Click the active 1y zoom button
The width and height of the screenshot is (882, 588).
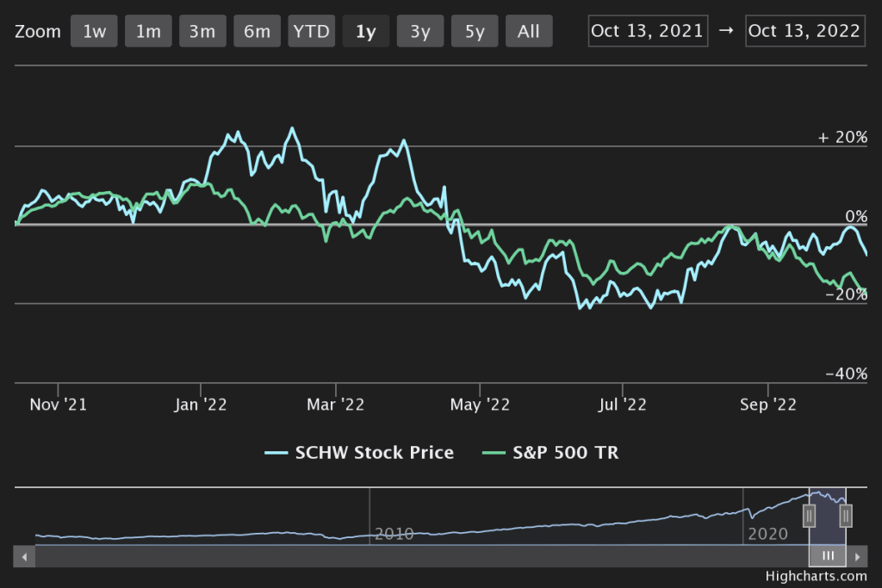click(365, 32)
